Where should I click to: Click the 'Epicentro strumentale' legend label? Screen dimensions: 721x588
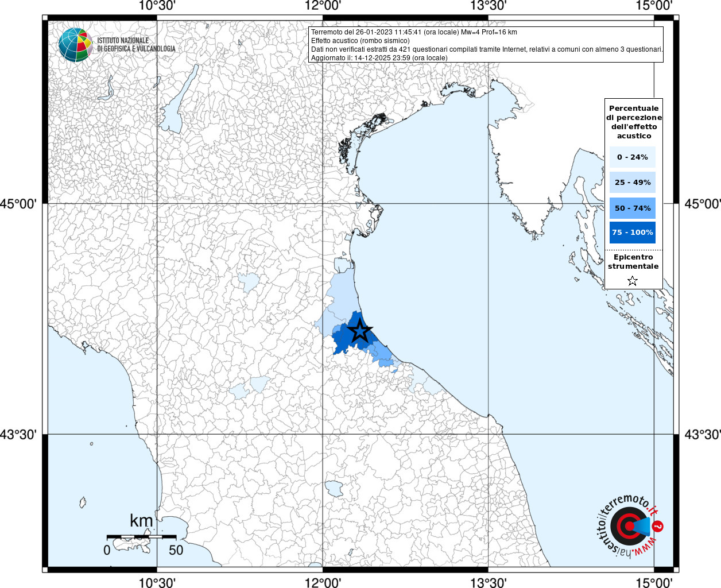(633, 262)
